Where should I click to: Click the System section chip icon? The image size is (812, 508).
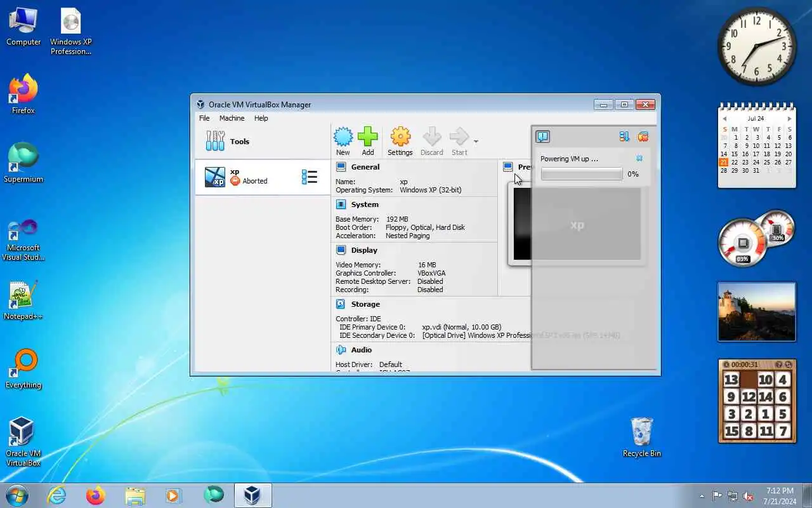341,204
